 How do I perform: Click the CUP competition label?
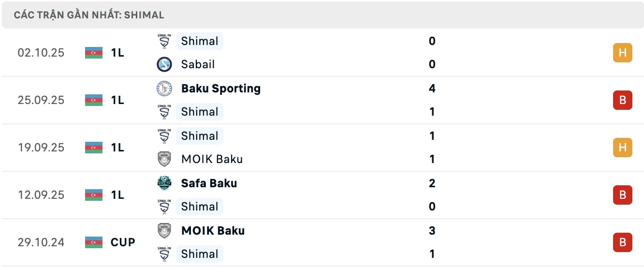(123, 242)
